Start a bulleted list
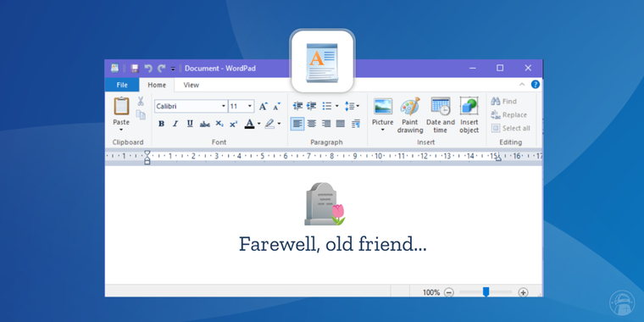This screenshot has width=644, height=322. click(x=327, y=106)
